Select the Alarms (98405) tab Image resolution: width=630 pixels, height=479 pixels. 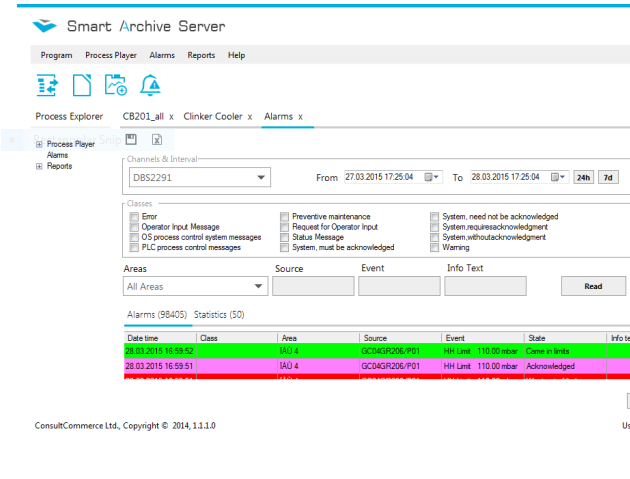pos(157,315)
